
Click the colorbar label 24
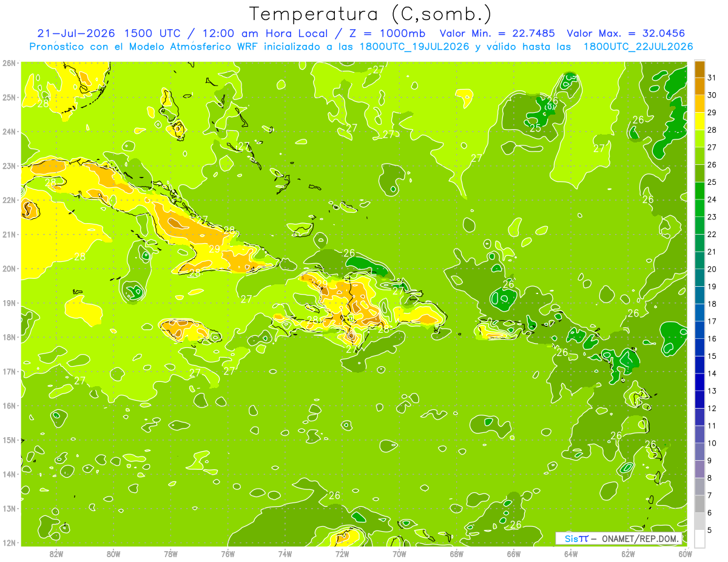(712, 199)
